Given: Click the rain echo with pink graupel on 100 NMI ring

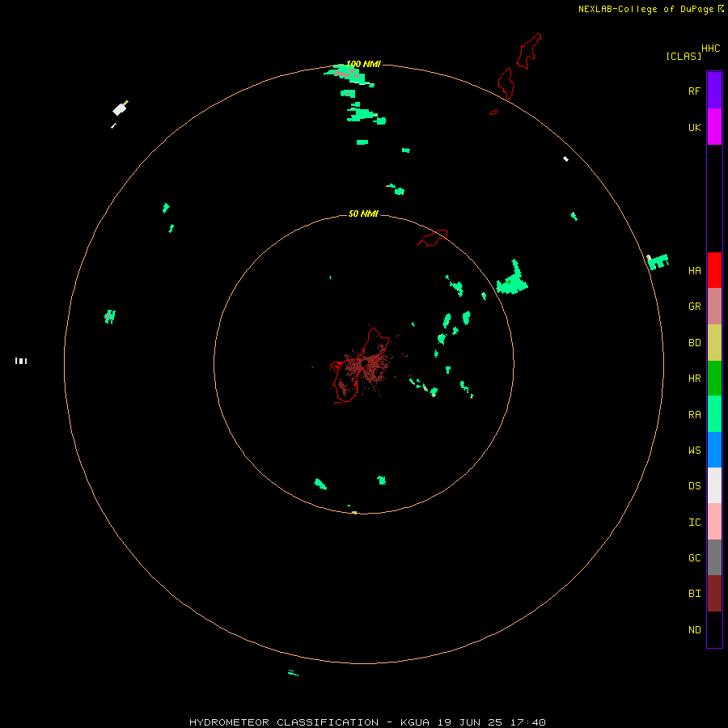Looking at the screenshot, I should tap(348, 75).
